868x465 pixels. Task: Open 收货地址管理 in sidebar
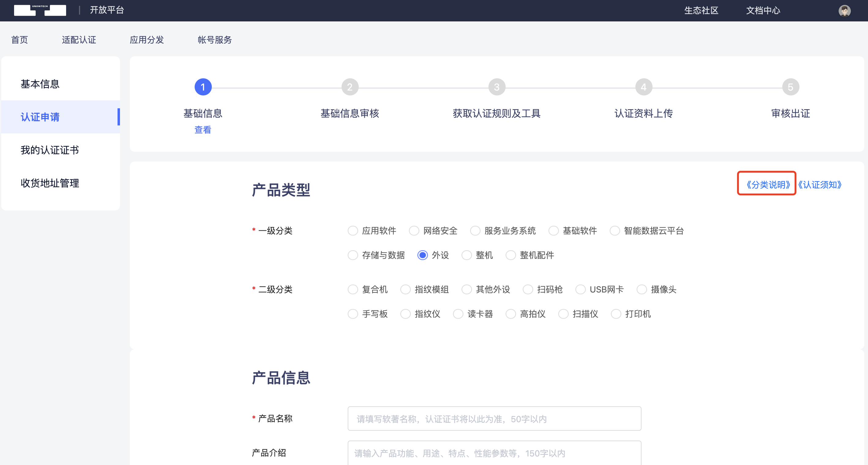point(50,183)
